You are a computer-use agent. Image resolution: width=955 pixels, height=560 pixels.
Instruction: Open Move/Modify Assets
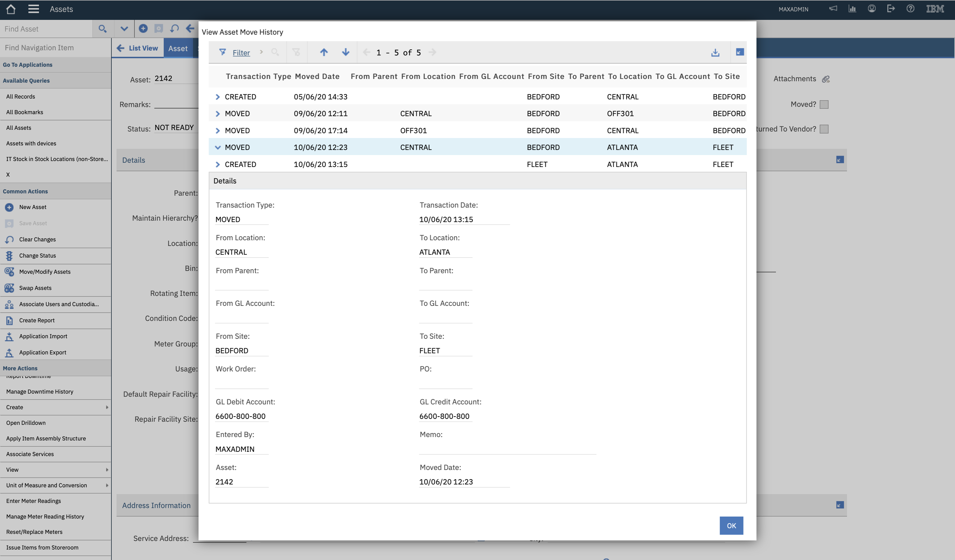tap(45, 271)
